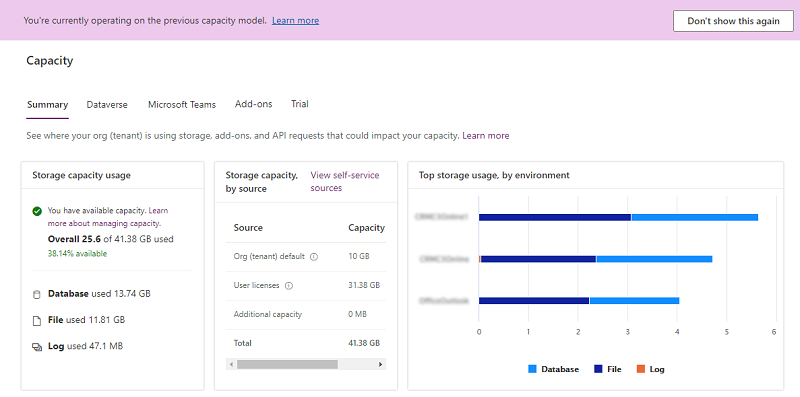
Task: Open info icon beside User licenses
Action: [289, 286]
